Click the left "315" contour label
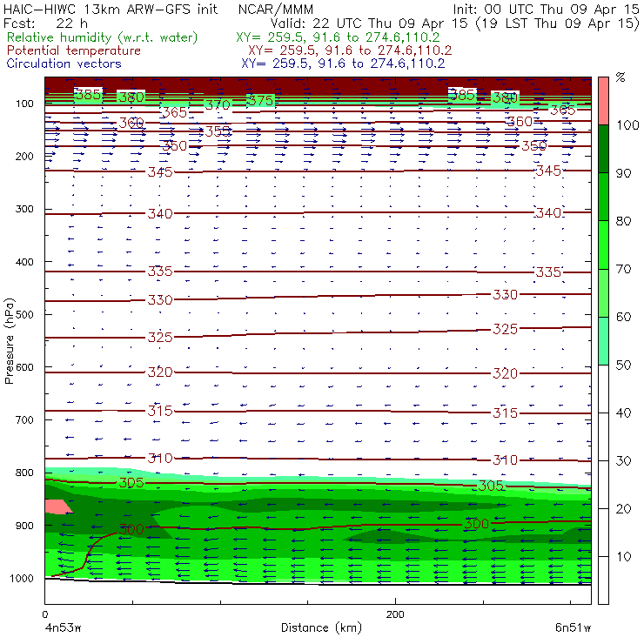644x644 pixels. (x=160, y=410)
